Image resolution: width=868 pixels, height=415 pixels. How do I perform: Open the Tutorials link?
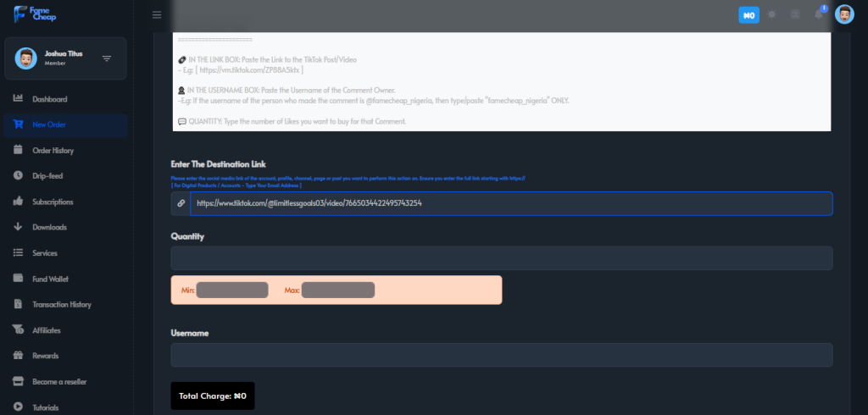tap(46, 407)
